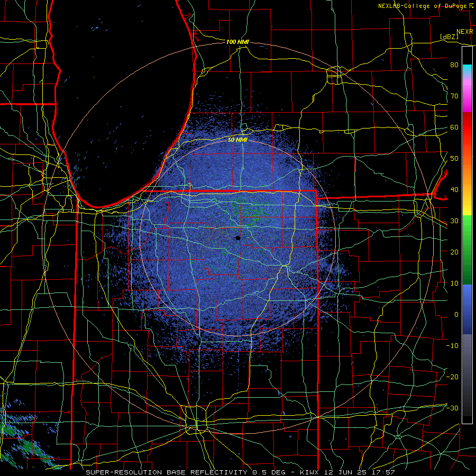Click the 70 value on the dBZ scale
This screenshot has width=476, height=476.
454,96
